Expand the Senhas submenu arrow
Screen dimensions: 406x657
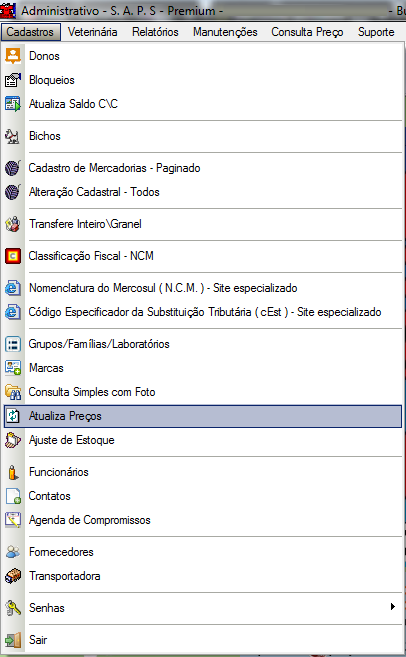tap(393, 607)
